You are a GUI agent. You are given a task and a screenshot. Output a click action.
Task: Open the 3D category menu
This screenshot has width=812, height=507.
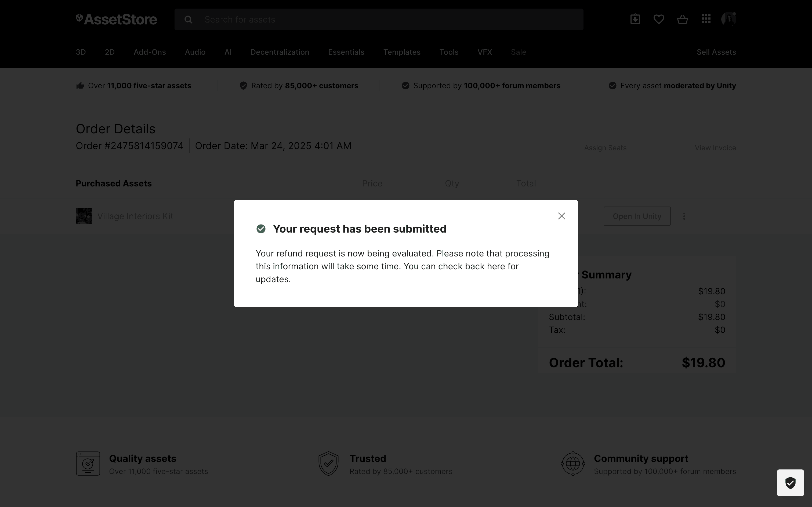[81, 52]
